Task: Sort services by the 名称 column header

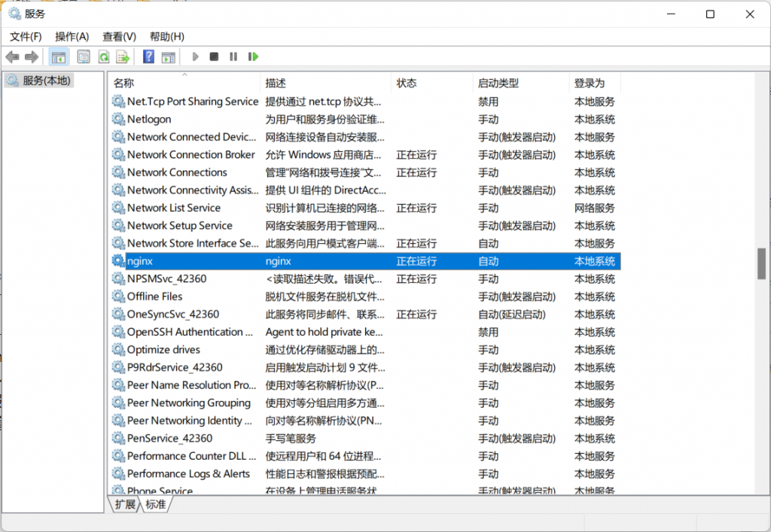Action: point(124,83)
